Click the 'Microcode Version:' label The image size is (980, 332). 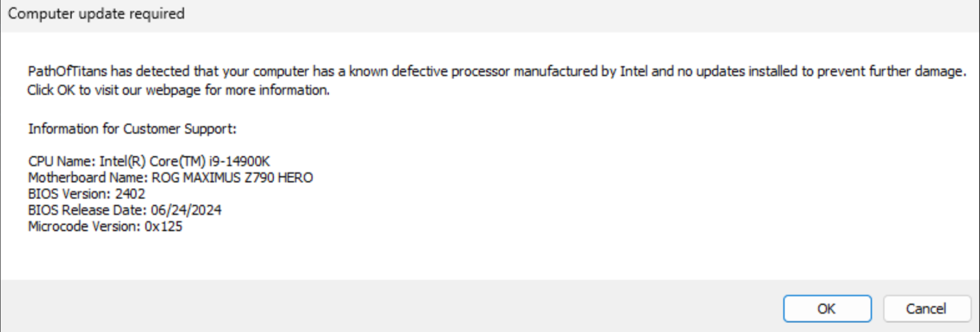84,226
